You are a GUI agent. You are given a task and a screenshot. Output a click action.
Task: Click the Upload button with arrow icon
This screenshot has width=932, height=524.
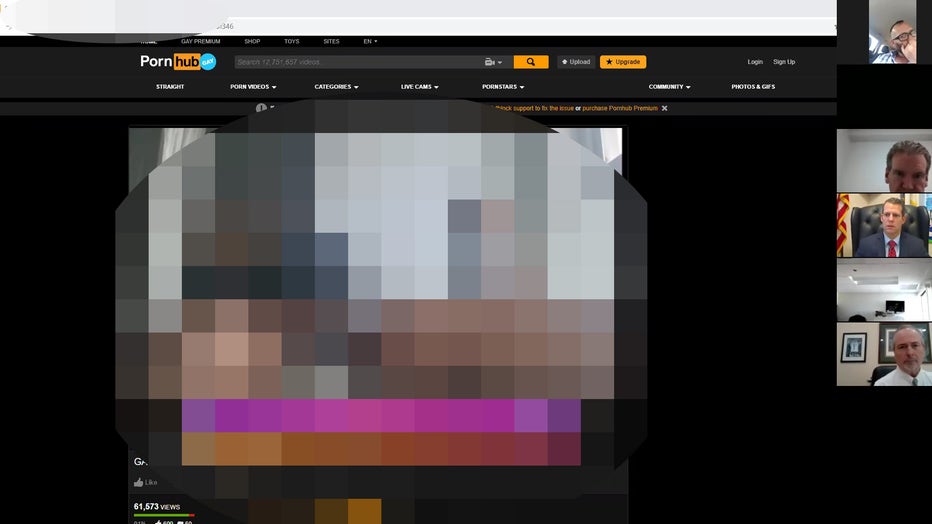point(575,62)
